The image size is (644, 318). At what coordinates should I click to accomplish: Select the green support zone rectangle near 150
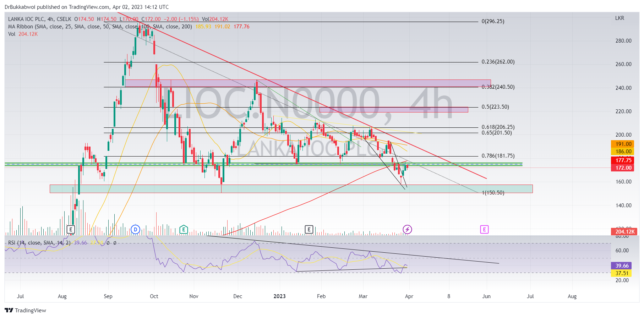(291, 189)
